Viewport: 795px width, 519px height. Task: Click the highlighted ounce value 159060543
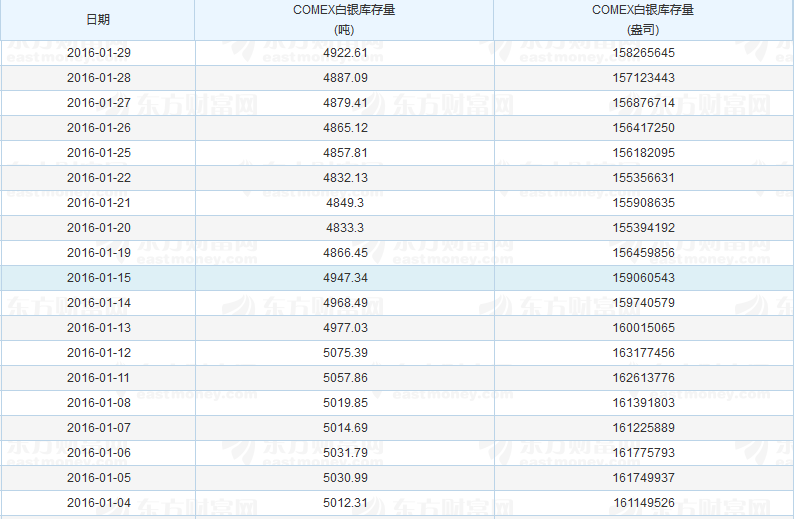643,278
